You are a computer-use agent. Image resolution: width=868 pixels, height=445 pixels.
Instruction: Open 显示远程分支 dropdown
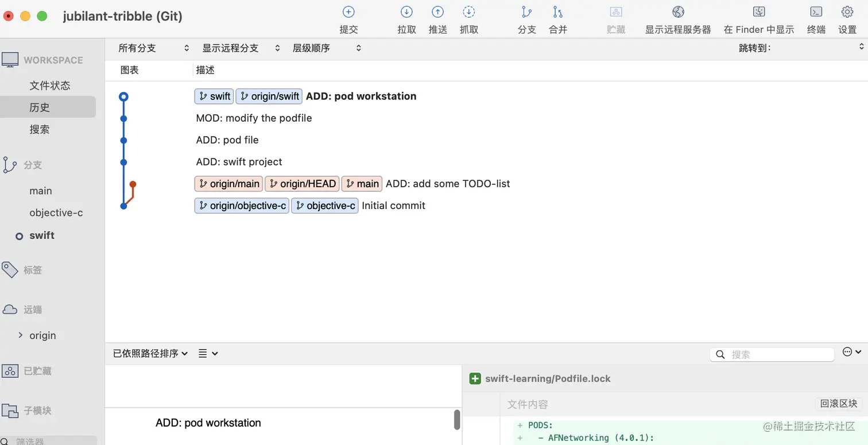[x=241, y=48]
